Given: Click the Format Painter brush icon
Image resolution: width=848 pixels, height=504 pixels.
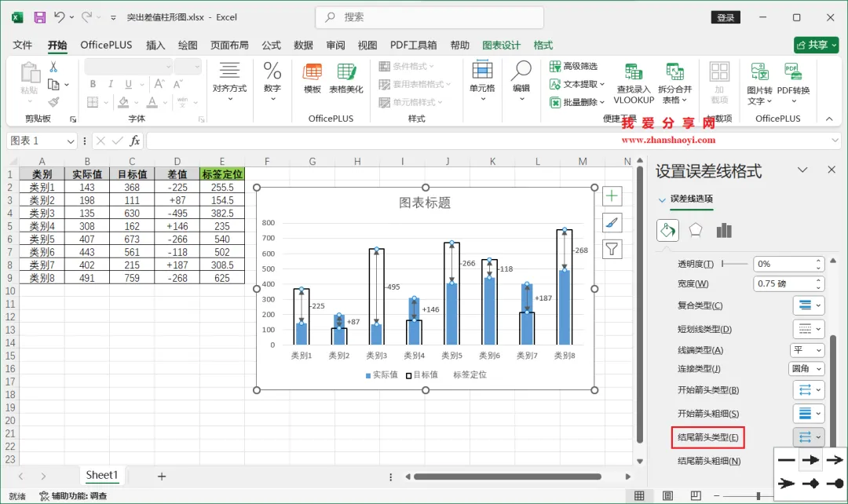Looking at the screenshot, I should coord(53,102).
